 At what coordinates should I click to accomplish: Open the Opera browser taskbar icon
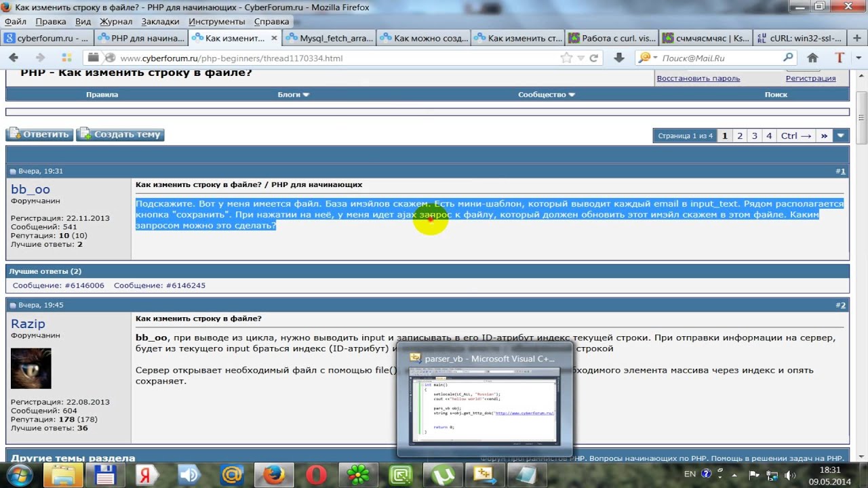[316, 474]
